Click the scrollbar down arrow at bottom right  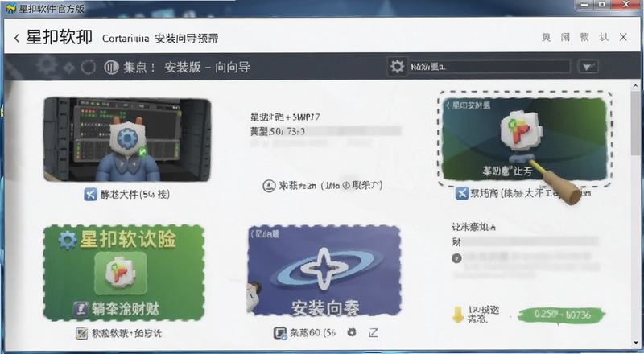[x=635, y=343]
